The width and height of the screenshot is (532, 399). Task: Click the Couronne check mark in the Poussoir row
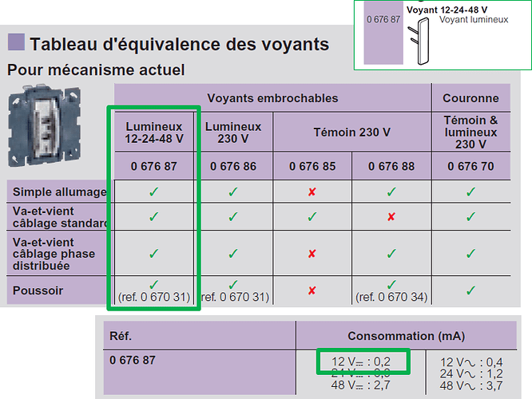471,290
